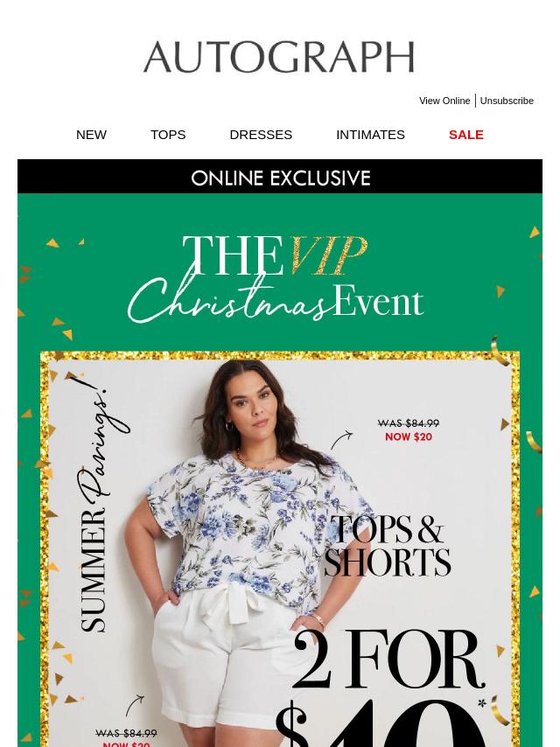The height and width of the screenshot is (747, 560).
Task: Open the DRESSES category
Action: click(x=261, y=135)
